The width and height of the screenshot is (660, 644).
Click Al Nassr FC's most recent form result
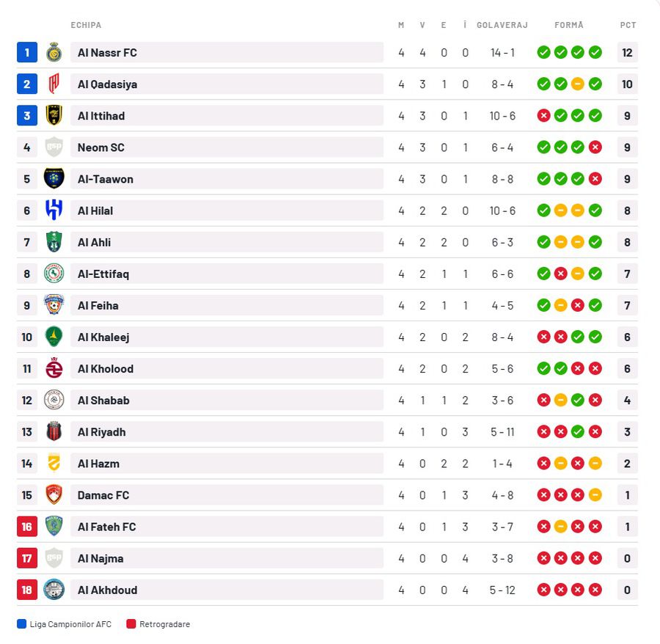click(x=595, y=52)
